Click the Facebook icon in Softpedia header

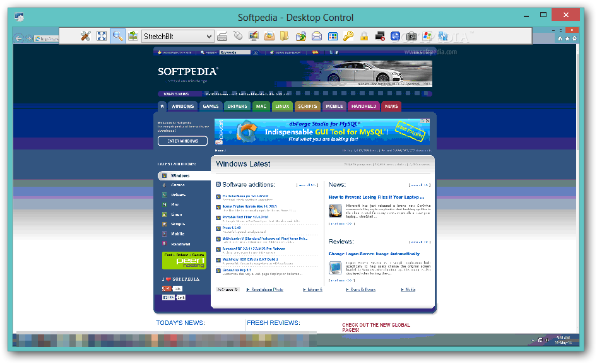(336, 52)
